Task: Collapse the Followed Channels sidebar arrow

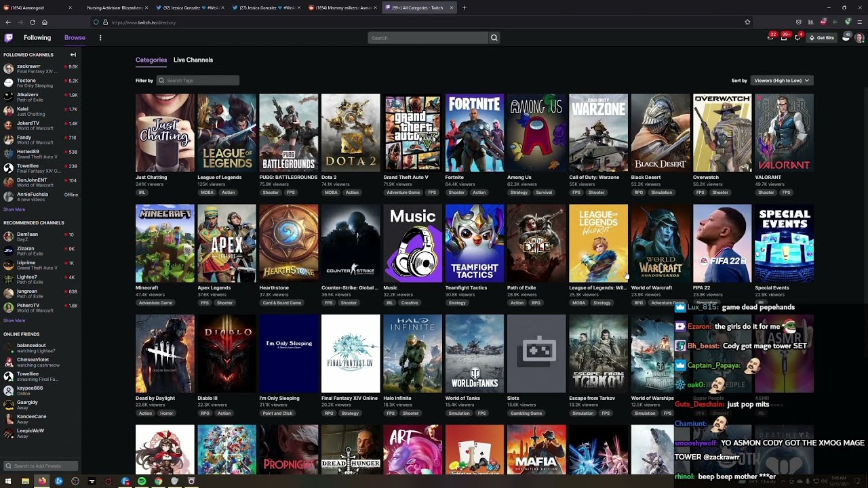Action: 73,54
